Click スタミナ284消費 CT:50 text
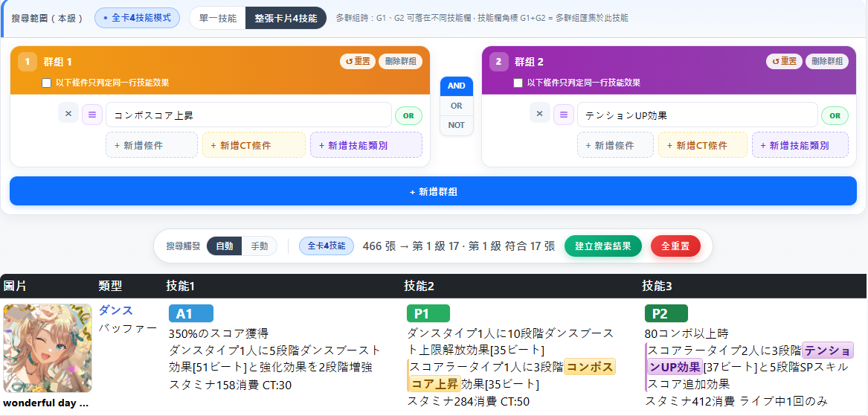This screenshot has width=868, height=416. click(469, 402)
